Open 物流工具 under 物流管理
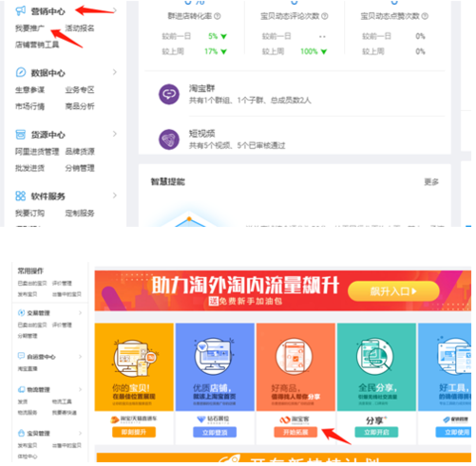 62,401
